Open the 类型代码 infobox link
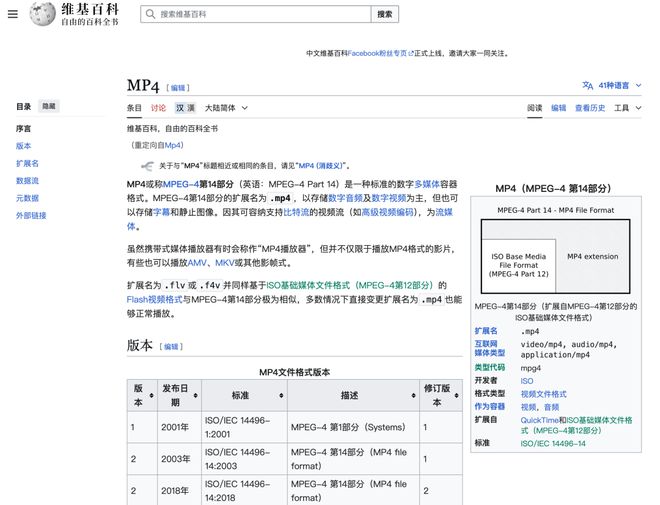 [x=490, y=367]
